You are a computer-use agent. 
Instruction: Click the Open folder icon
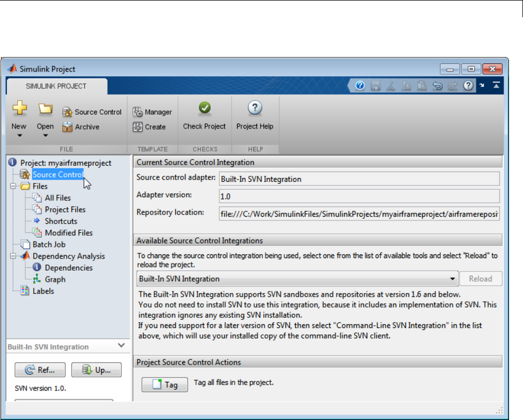point(45,109)
